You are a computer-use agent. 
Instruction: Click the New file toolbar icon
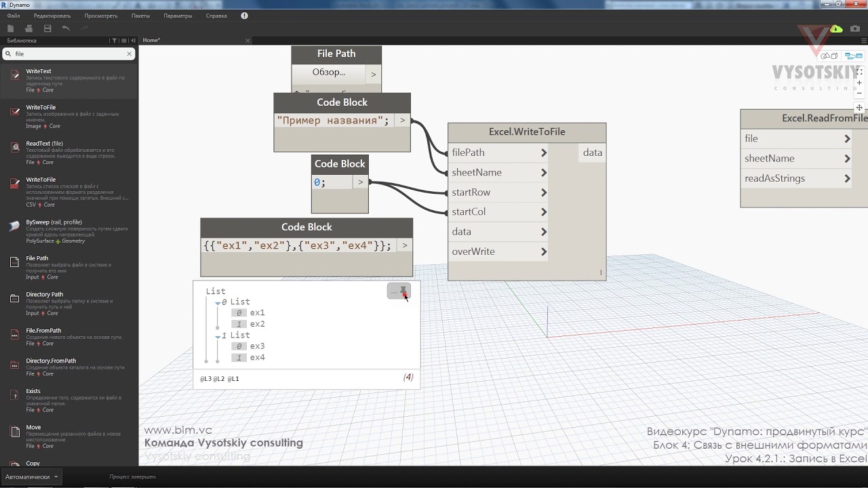click(x=10, y=28)
